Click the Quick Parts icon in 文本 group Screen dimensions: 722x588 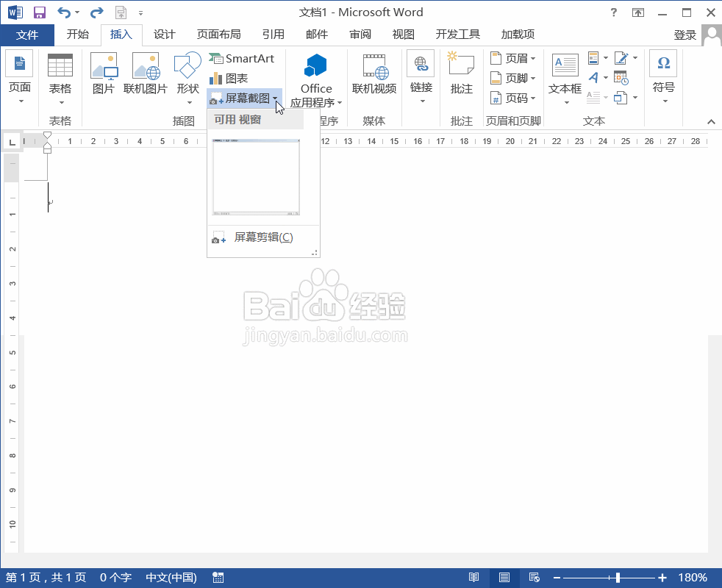pyautogui.click(x=593, y=58)
